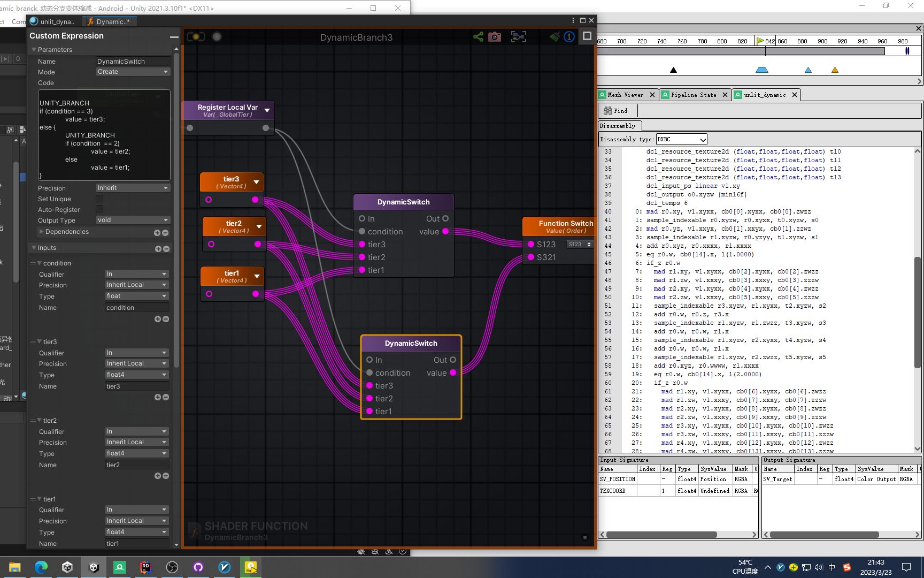This screenshot has width=924, height=578.
Task: Take a screenshot of the shader graph
Action: coord(495,37)
